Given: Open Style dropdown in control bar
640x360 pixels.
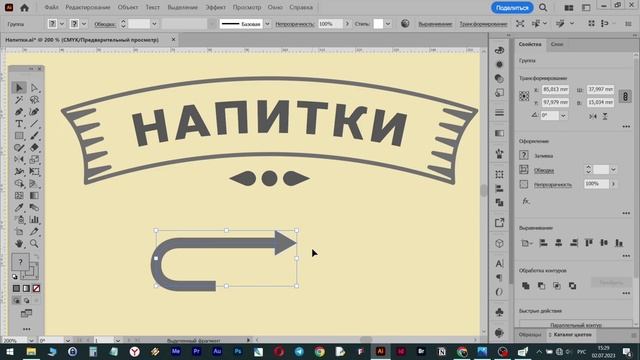Looking at the screenshot, I should point(388,24).
